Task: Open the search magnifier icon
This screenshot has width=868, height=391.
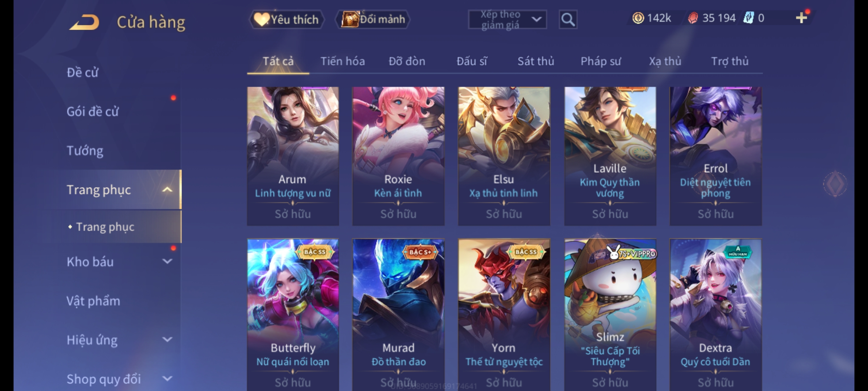Action: coord(568,20)
